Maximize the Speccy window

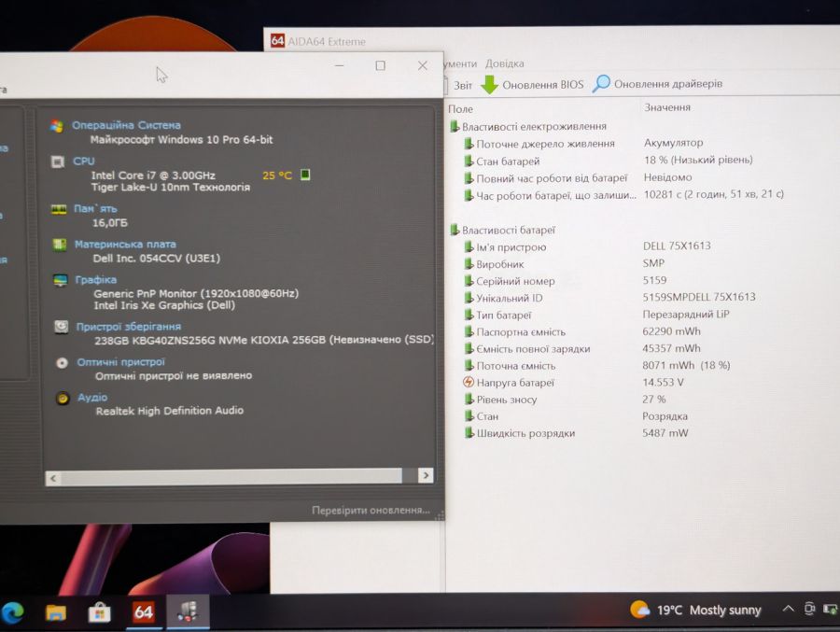coord(381,65)
